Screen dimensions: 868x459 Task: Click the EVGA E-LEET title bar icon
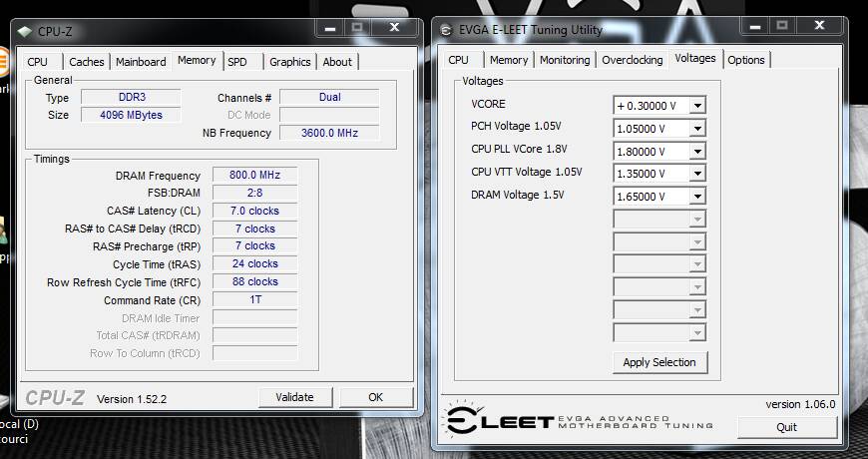(x=446, y=31)
